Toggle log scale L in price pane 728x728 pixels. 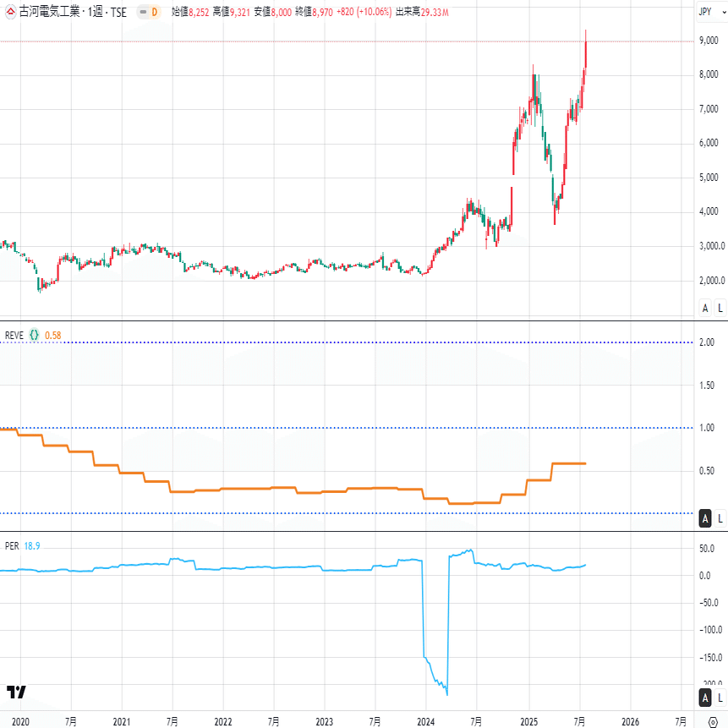tap(720, 308)
